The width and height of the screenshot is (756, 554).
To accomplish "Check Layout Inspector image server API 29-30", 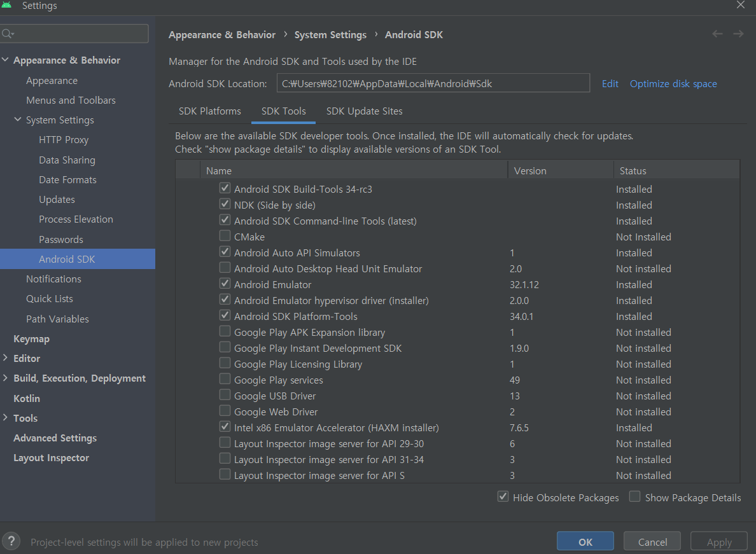I will point(225,442).
